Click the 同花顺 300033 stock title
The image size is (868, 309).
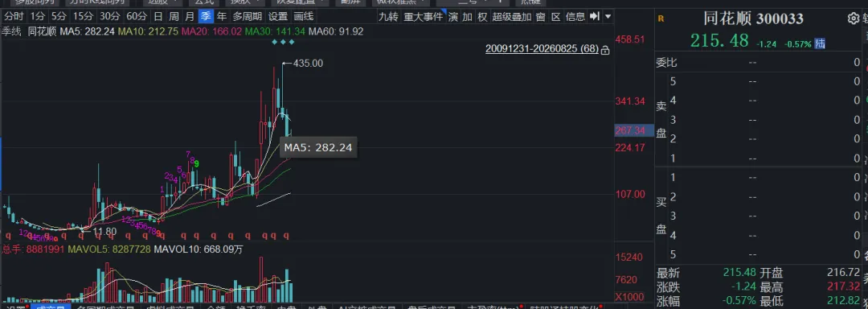(753, 19)
